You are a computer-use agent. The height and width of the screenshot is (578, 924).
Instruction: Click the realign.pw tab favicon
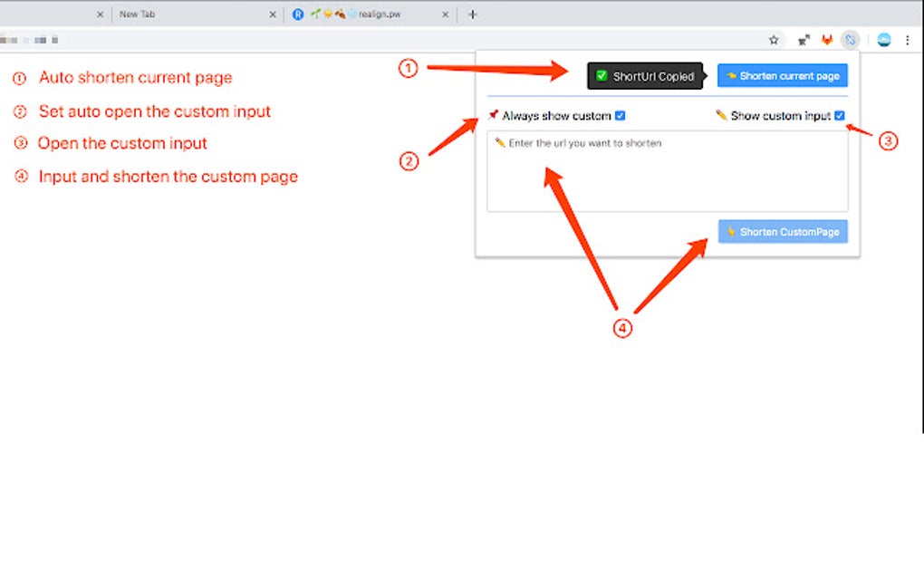click(299, 14)
